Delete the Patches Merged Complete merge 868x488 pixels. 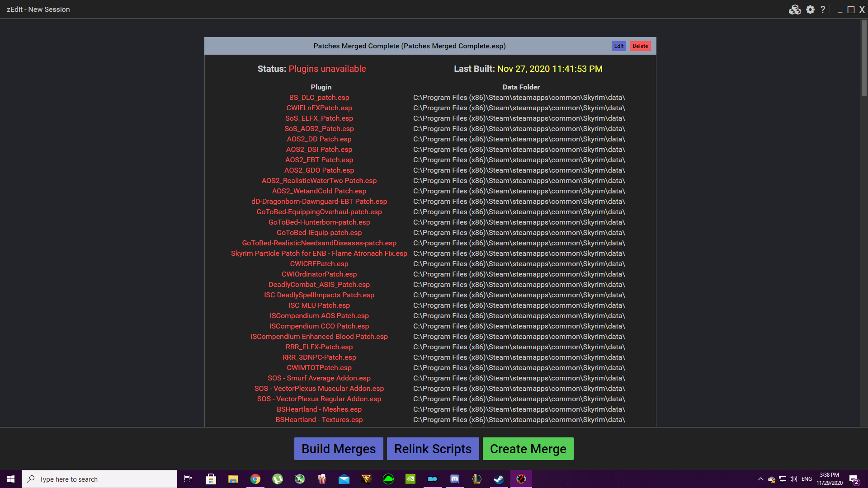tap(640, 46)
